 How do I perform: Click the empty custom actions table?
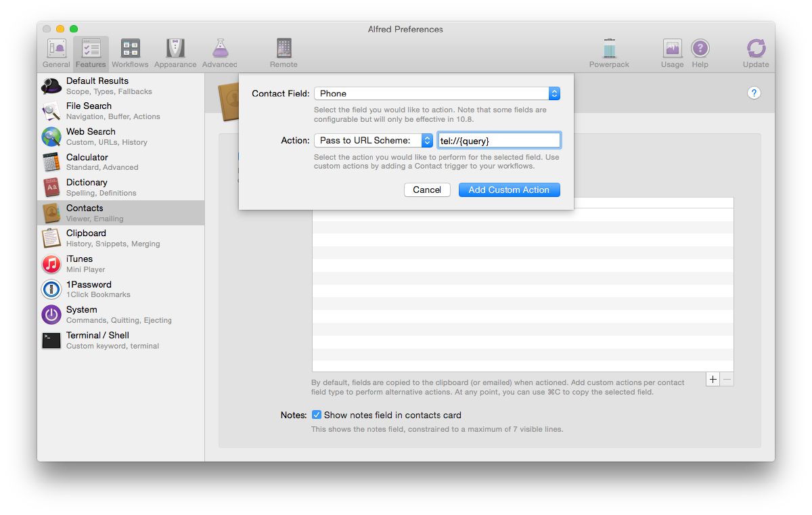click(522, 284)
